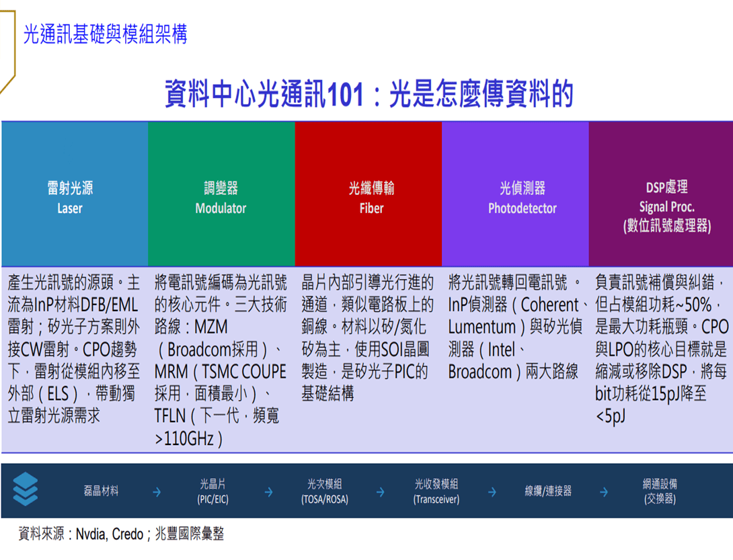Click the 光晶片 (PIC/EIC) label

pyautogui.click(x=213, y=491)
